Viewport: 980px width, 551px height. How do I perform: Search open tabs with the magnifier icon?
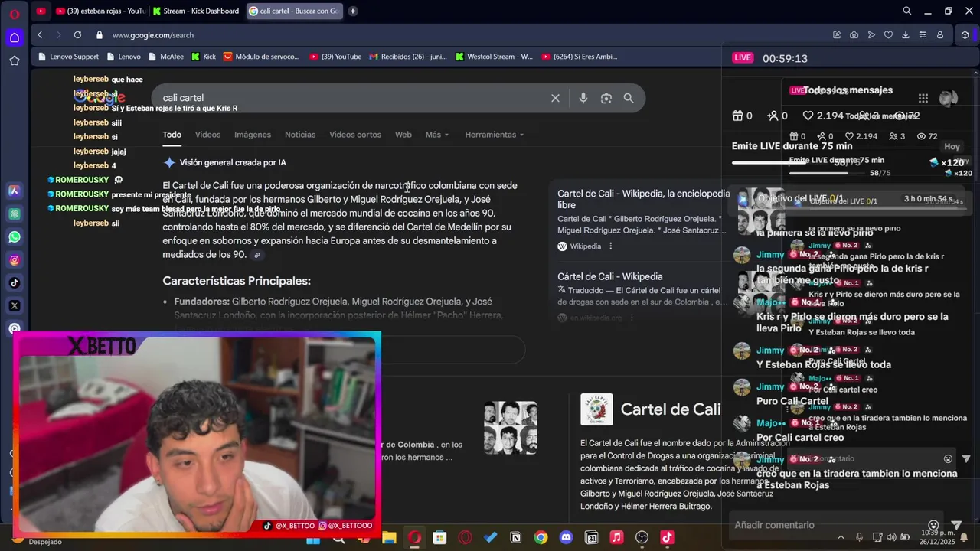(x=907, y=11)
